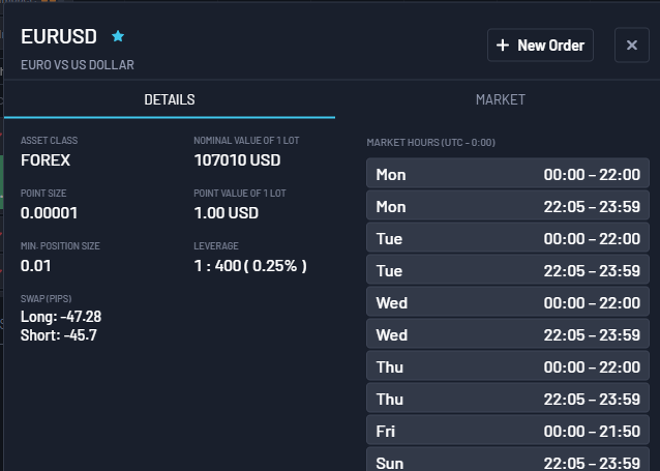The image size is (660, 471).
Task: Select the Tue 00:00 – 22:00 row
Action: (508, 239)
